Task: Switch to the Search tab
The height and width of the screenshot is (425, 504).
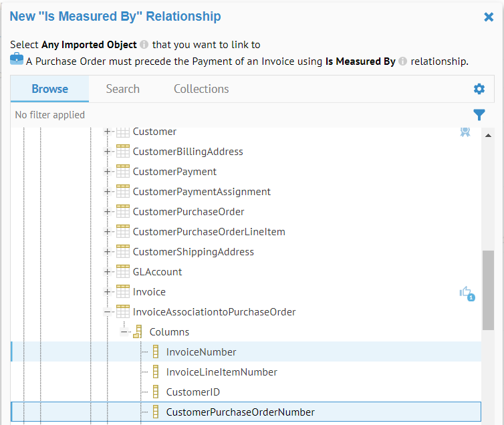Action: [x=122, y=89]
